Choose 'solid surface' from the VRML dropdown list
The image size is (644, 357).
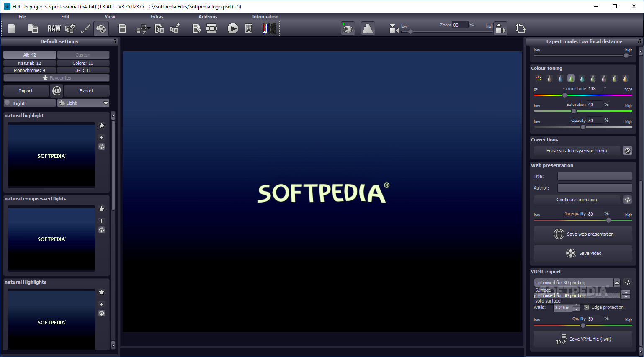577,301
